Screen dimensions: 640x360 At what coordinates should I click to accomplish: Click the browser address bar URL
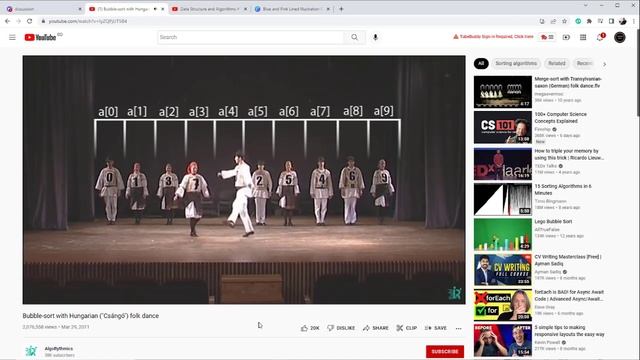[x=88, y=21]
